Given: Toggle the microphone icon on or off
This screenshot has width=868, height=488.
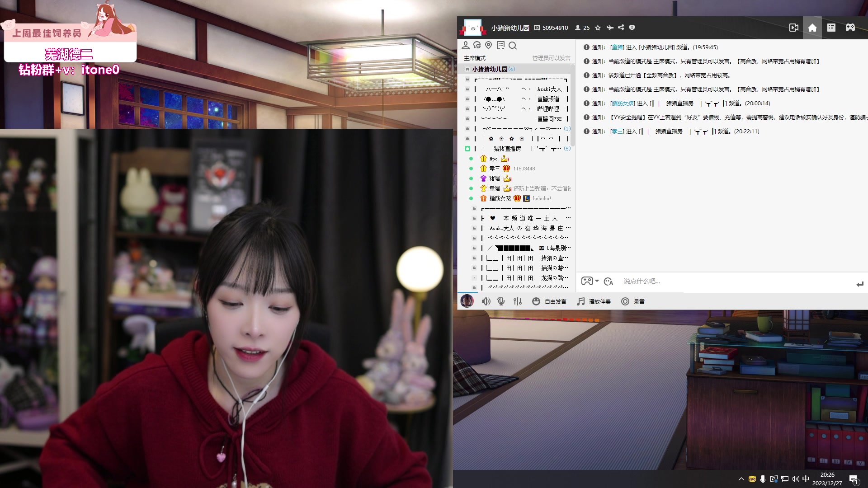Looking at the screenshot, I should coord(501,301).
